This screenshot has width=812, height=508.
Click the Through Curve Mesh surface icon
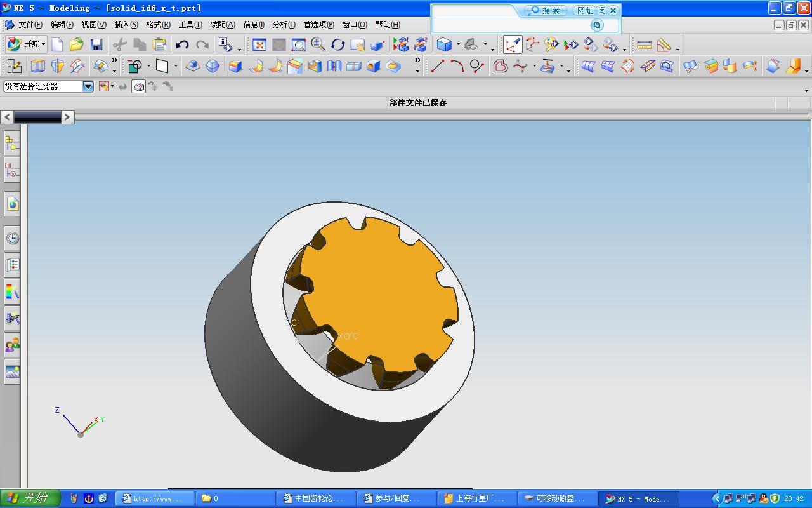(x=608, y=66)
